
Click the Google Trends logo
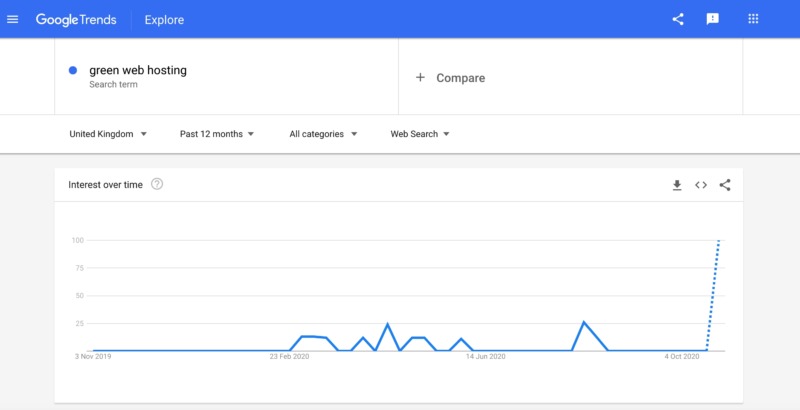pos(76,20)
